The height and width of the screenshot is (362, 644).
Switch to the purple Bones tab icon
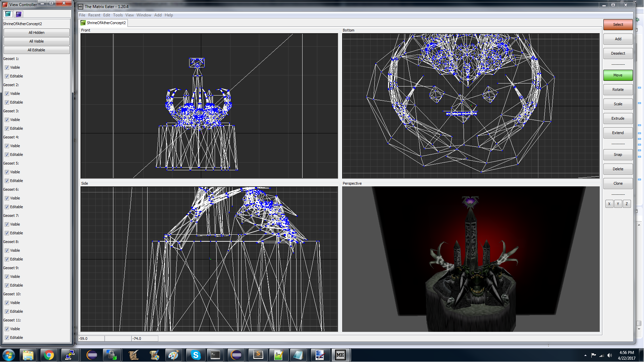point(19,14)
